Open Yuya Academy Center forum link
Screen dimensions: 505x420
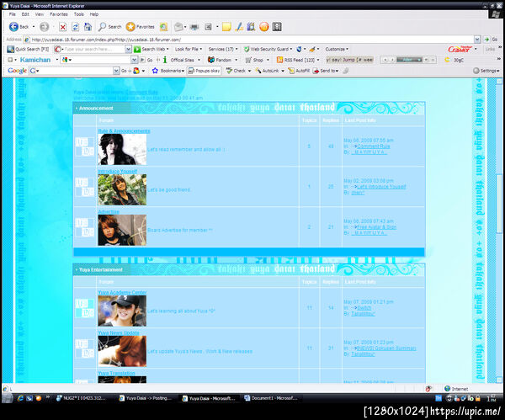click(122, 292)
